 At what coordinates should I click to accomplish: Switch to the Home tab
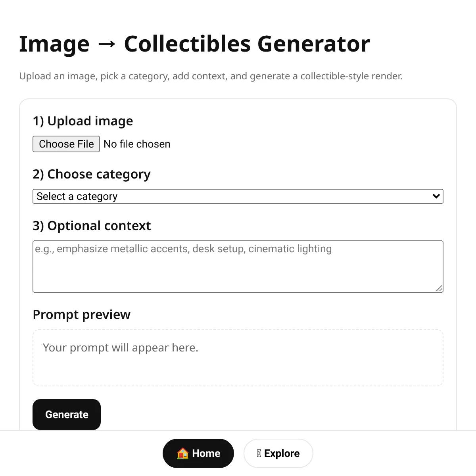point(198,453)
